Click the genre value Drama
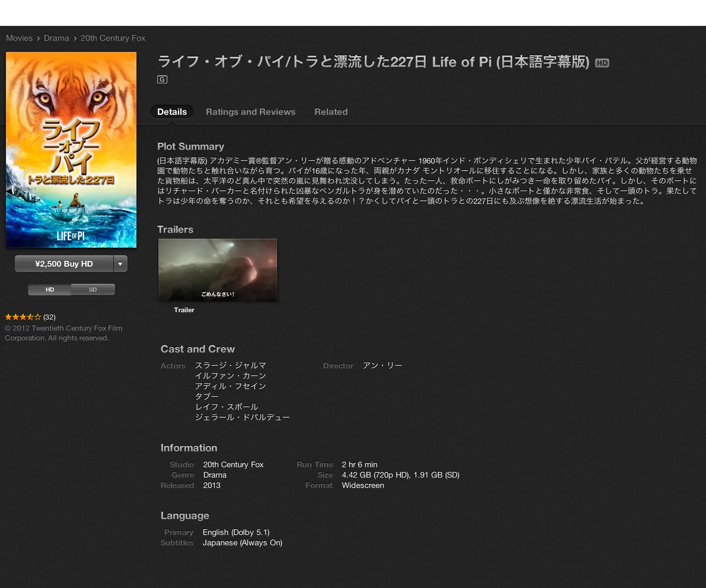This screenshot has width=706, height=588. (x=215, y=475)
